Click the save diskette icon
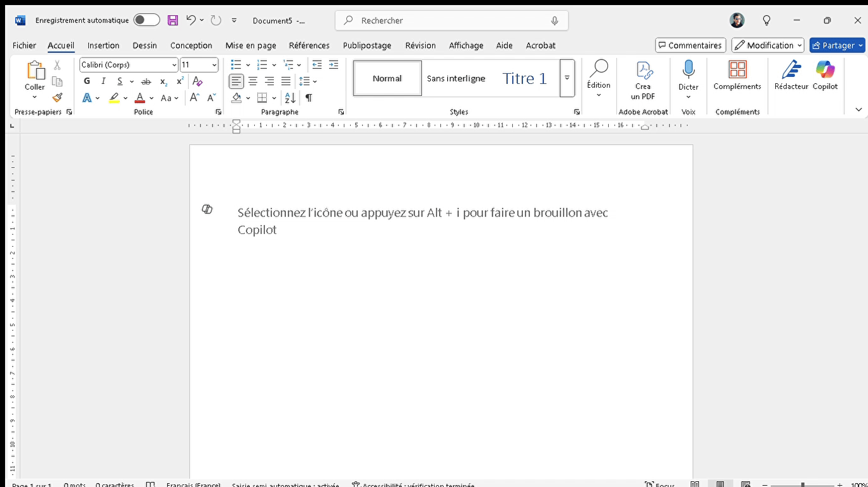 (x=173, y=20)
